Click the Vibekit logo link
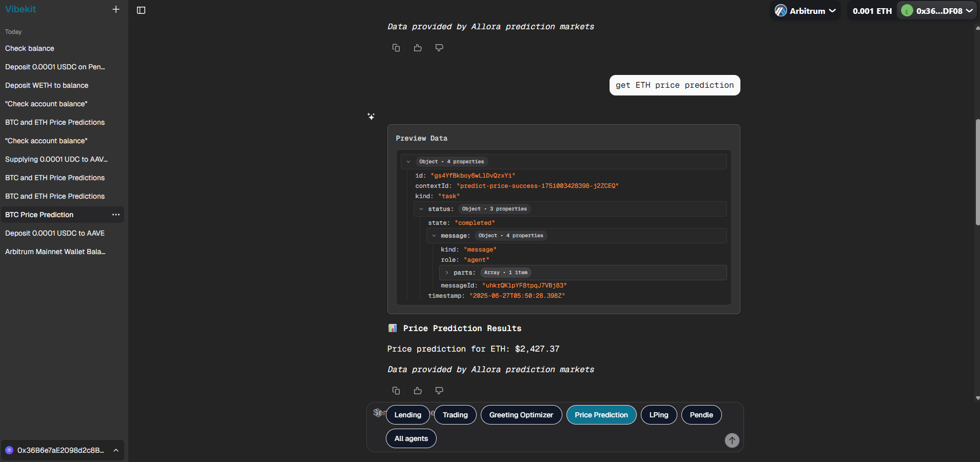Image resolution: width=980 pixels, height=462 pixels. [21, 9]
